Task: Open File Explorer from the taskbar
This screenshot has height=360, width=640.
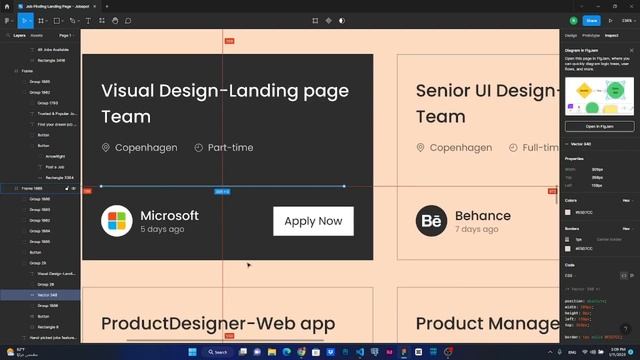Action: click(x=272, y=352)
